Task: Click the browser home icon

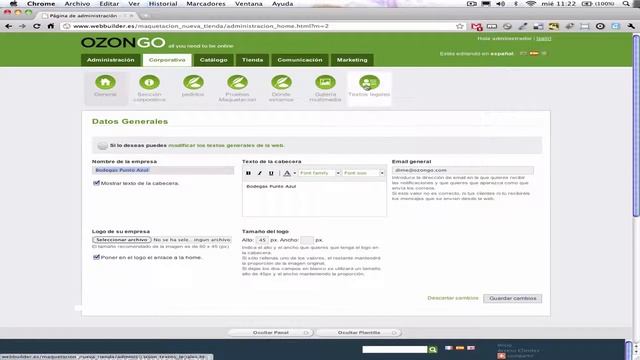Action: [51, 26]
